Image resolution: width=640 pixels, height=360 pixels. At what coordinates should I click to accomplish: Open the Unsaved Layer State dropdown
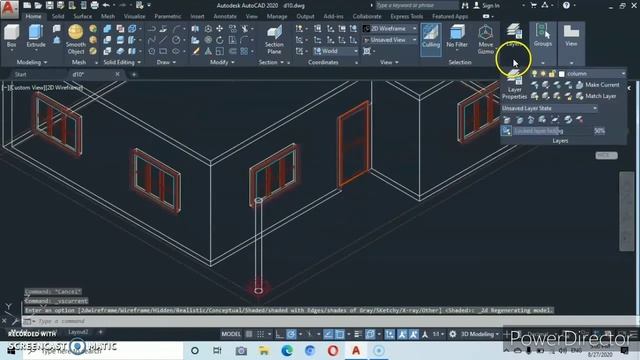[x=549, y=109]
